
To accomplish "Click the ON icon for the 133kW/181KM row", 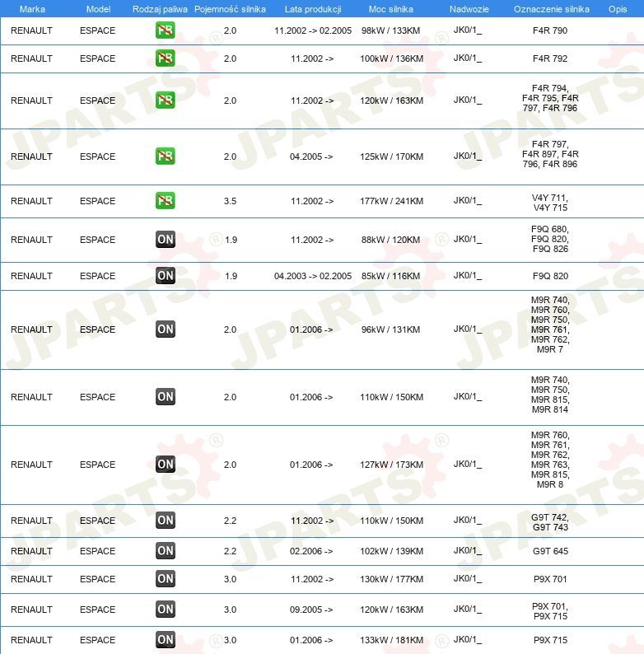I will point(165,640).
